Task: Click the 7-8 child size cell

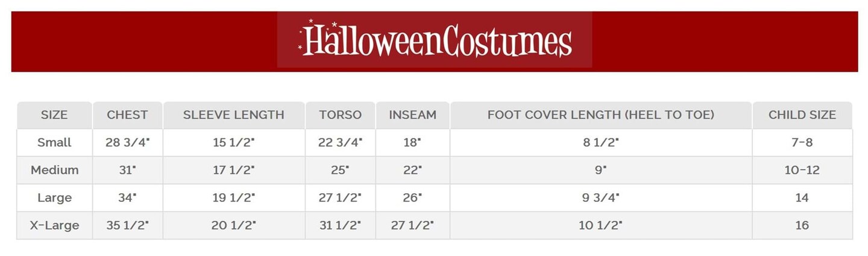Action: 802,142
